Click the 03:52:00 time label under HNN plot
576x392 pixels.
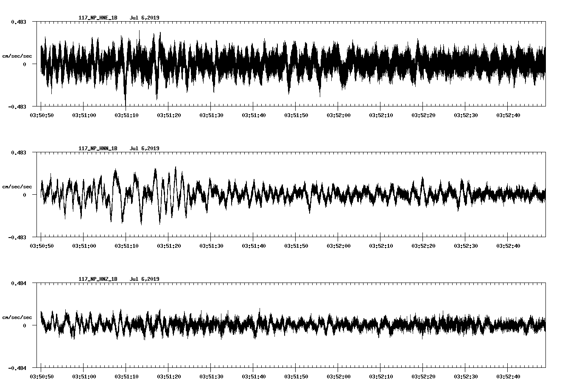pyautogui.click(x=338, y=246)
